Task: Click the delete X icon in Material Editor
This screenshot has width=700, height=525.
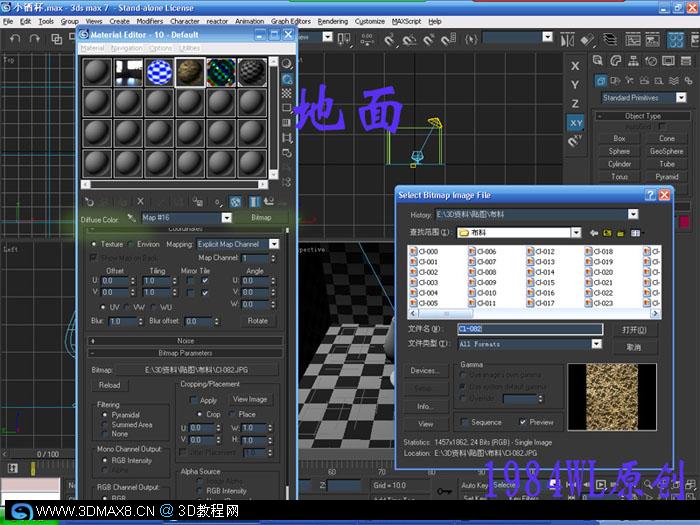Action: click(x=140, y=202)
